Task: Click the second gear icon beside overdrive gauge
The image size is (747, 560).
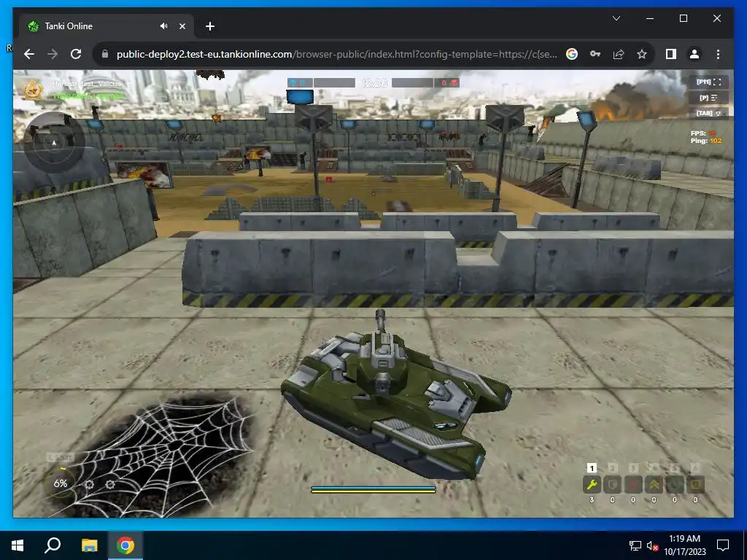Action: click(x=110, y=485)
